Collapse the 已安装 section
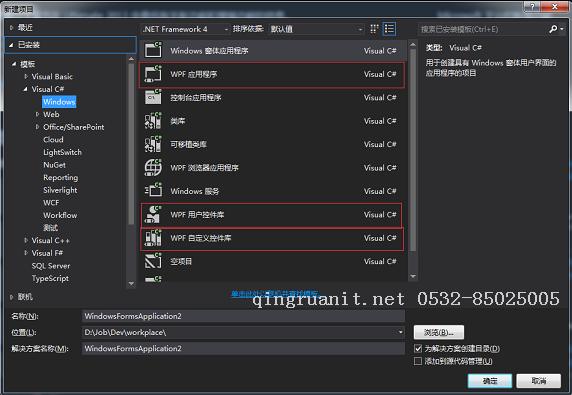Image resolution: width=572 pixels, height=395 pixels. (x=11, y=45)
